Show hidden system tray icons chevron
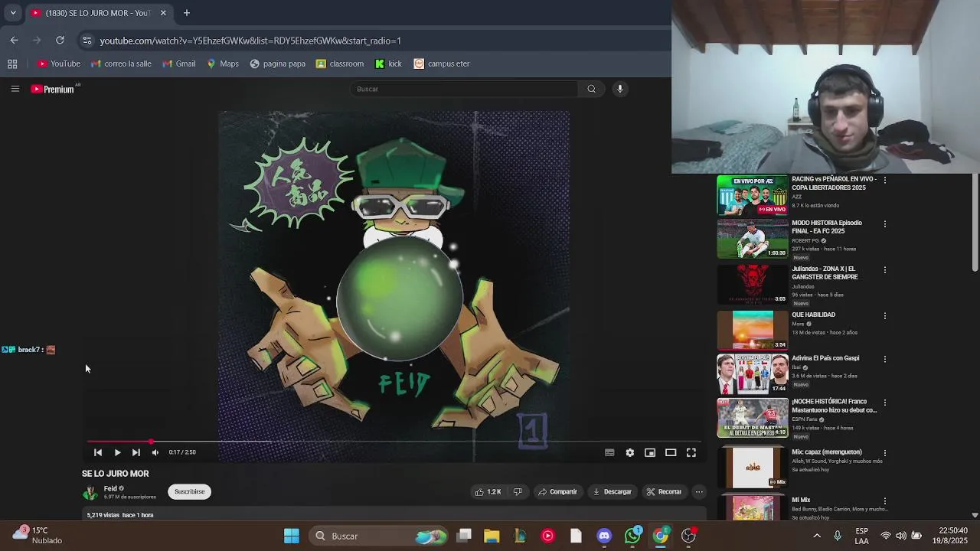Viewport: 980px width, 551px height. point(817,536)
